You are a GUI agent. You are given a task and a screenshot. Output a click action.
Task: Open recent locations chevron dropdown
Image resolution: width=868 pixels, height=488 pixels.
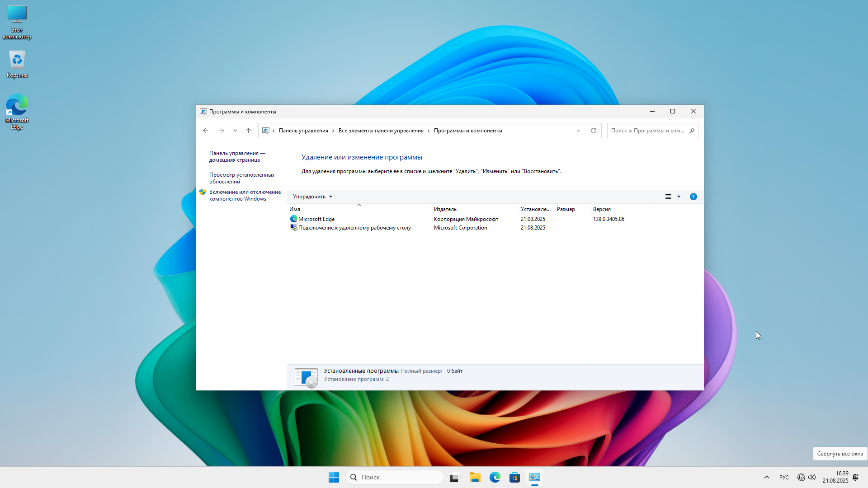pyautogui.click(x=235, y=131)
